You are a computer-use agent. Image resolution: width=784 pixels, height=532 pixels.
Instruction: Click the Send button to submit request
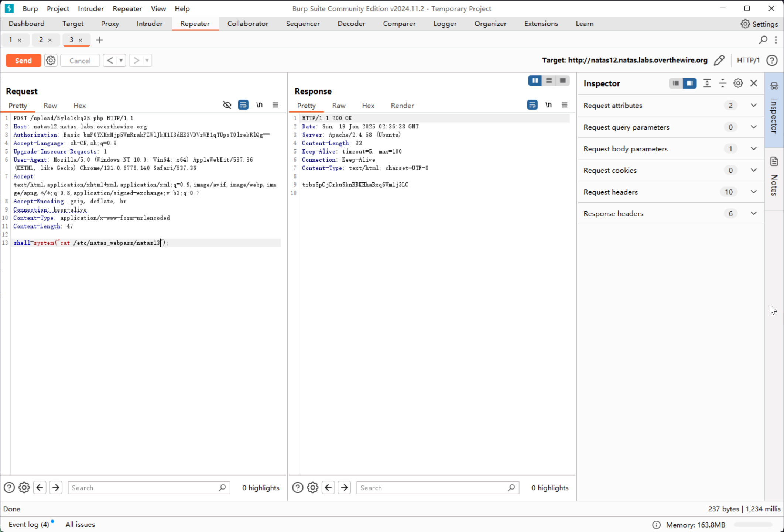pyautogui.click(x=23, y=60)
